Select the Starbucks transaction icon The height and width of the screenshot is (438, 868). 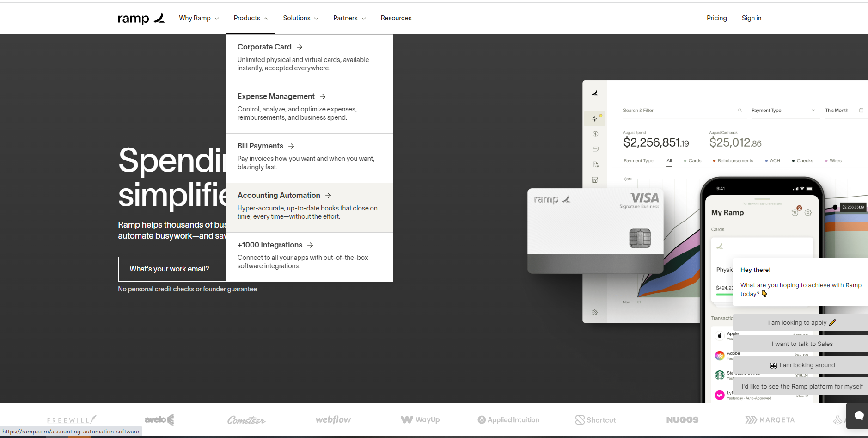720,375
